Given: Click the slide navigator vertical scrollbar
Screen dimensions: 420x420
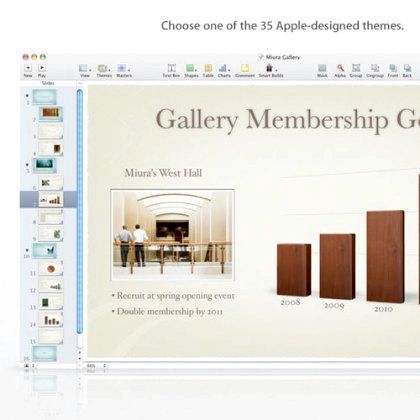Looking at the screenshot, I should [80, 212].
